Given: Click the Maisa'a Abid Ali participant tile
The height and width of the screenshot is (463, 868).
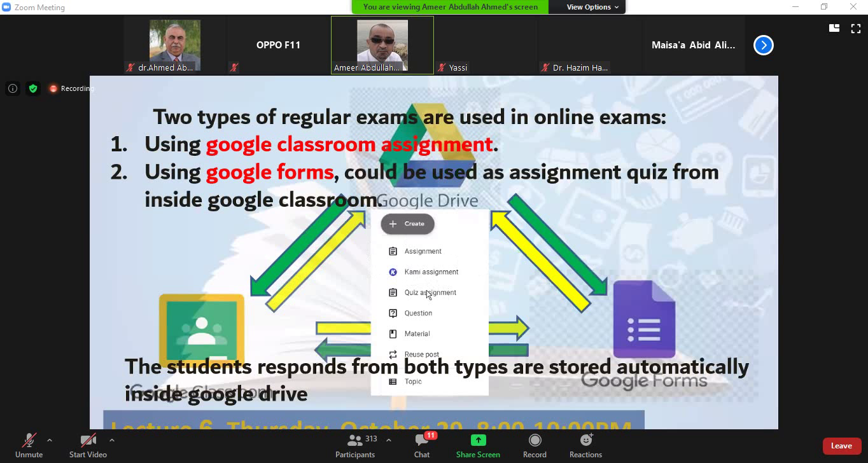Looking at the screenshot, I should [693, 45].
